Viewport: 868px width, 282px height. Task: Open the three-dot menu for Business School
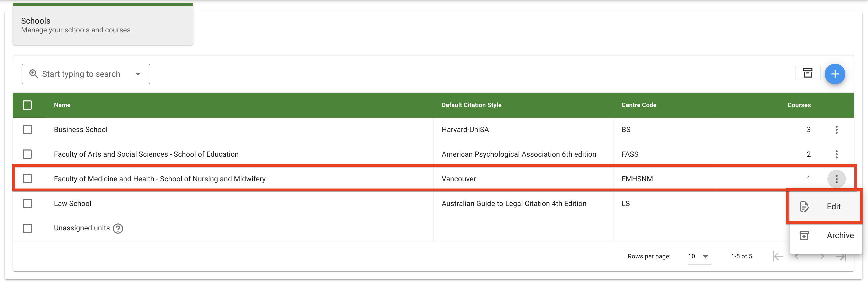(836, 129)
